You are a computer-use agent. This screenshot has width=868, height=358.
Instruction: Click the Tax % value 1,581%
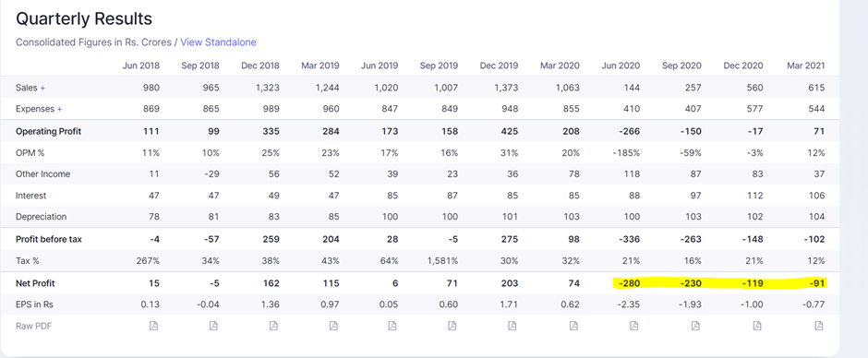[x=443, y=260]
